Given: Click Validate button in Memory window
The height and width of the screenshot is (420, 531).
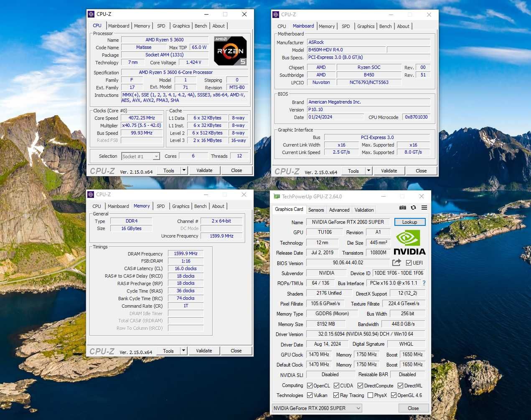Looking at the screenshot, I should 204,351.
